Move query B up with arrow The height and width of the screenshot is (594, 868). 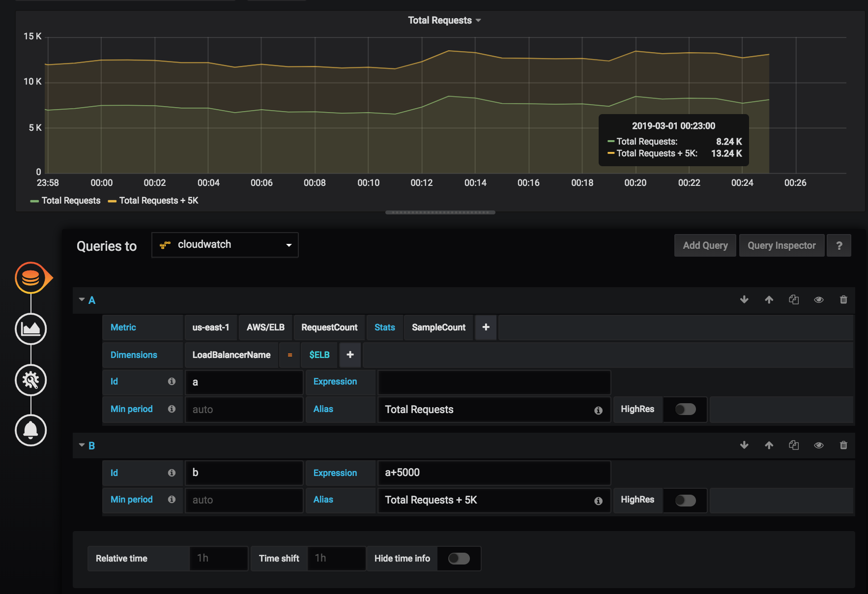(769, 445)
